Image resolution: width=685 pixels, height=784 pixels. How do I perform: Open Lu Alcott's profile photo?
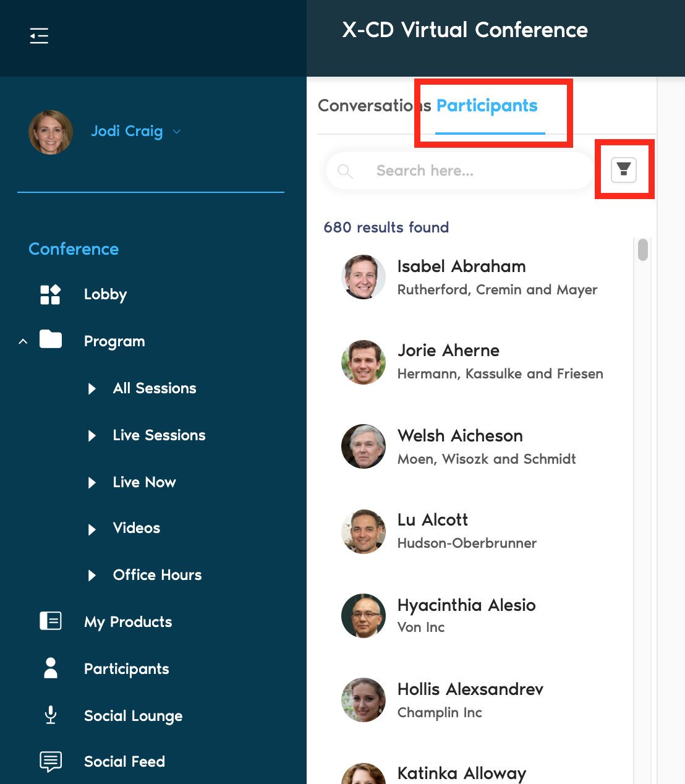pyautogui.click(x=364, y=532)
